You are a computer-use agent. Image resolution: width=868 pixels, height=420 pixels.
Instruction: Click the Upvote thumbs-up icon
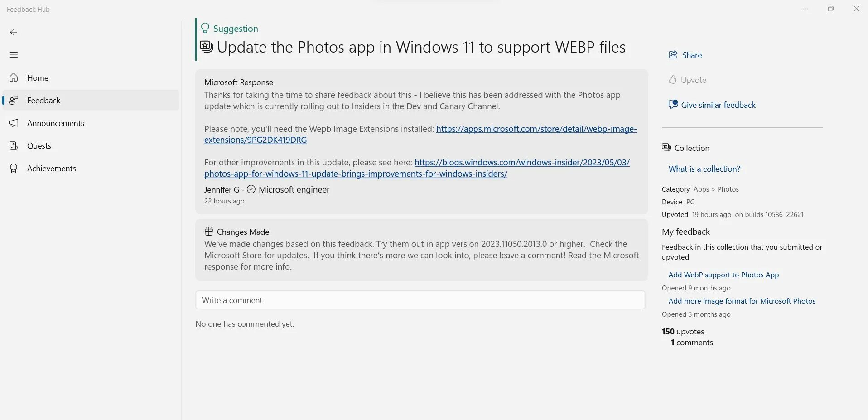coord(673,80)
